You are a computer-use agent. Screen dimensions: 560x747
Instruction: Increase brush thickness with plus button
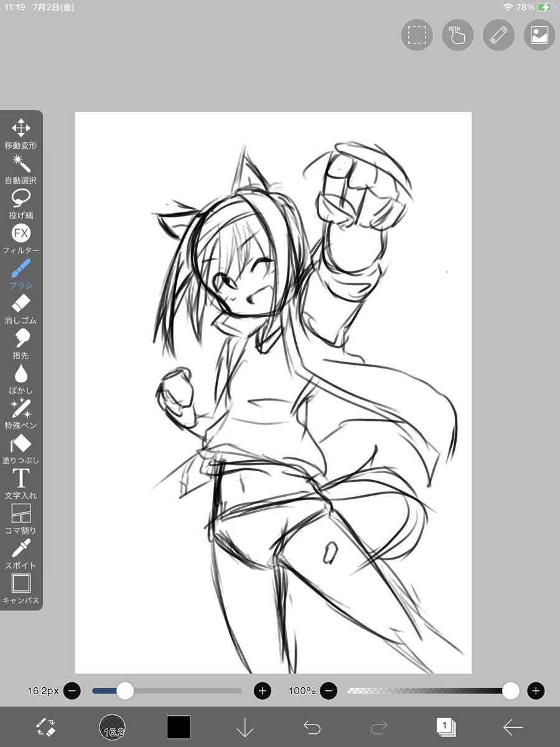pyautogui.click(x=263, y=690)
